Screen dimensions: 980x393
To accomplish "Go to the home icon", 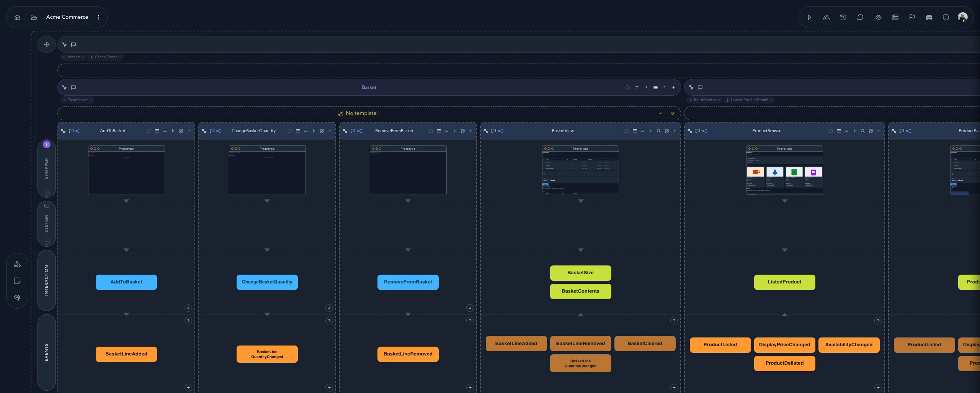I will [17, 17].
